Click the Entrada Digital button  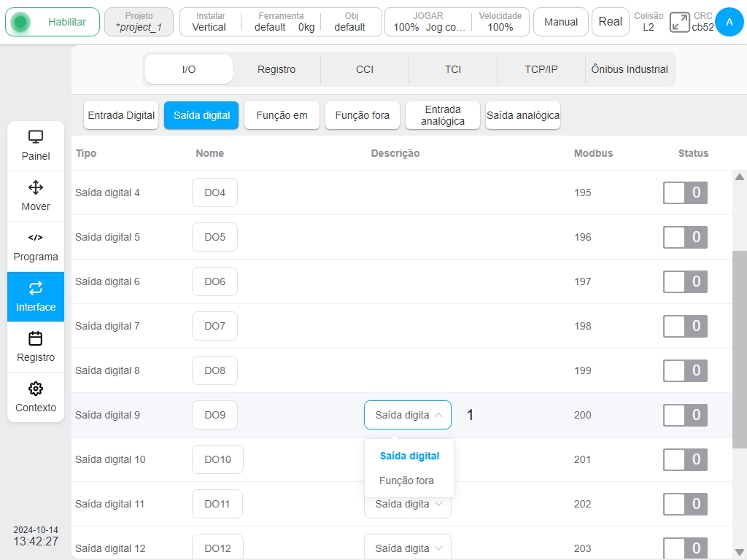click(x=121, y=115)
